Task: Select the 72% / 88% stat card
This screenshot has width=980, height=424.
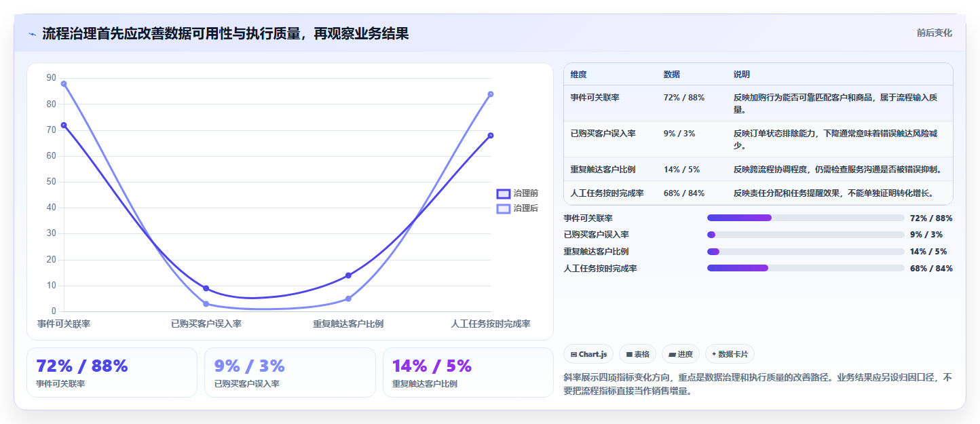Action: (112, 372)
